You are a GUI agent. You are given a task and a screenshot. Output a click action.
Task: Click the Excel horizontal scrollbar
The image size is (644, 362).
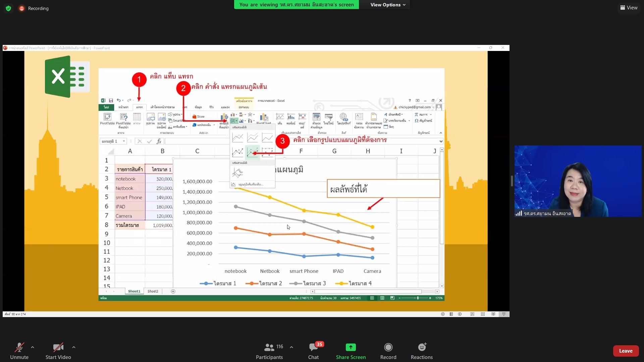pyautogui.click(x=375, y=292)
